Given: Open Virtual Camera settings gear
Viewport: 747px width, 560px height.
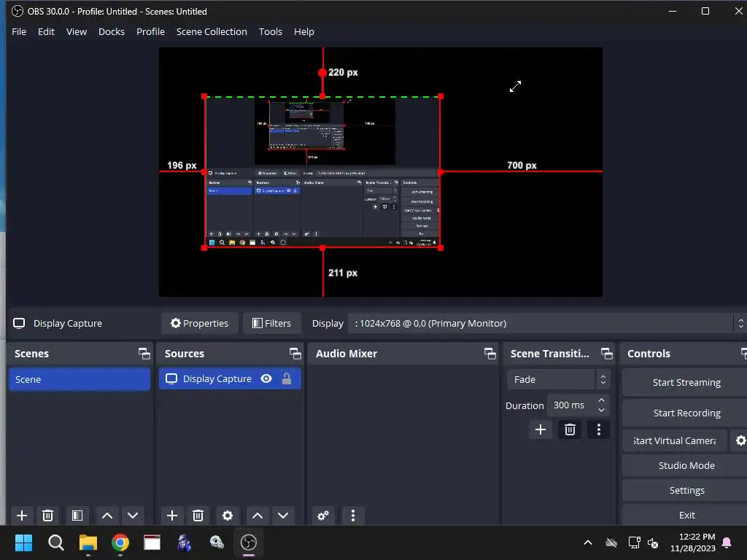Looking at the screenshot, I should [740, 440].
